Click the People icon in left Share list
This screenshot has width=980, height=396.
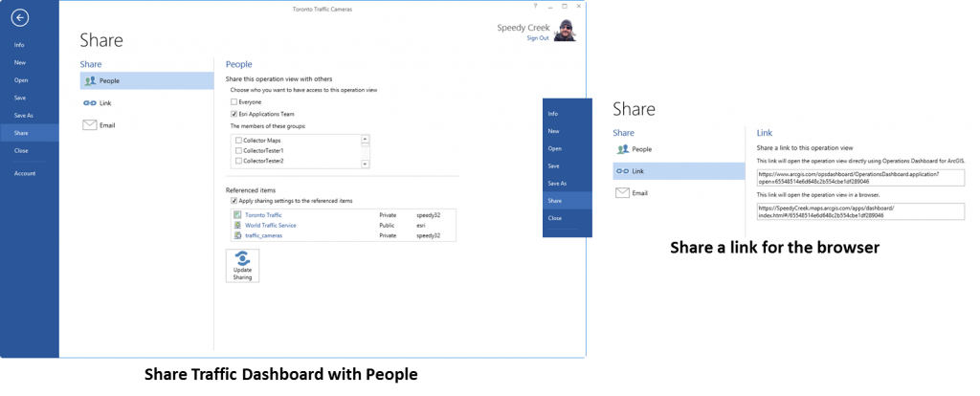(90, 80)
